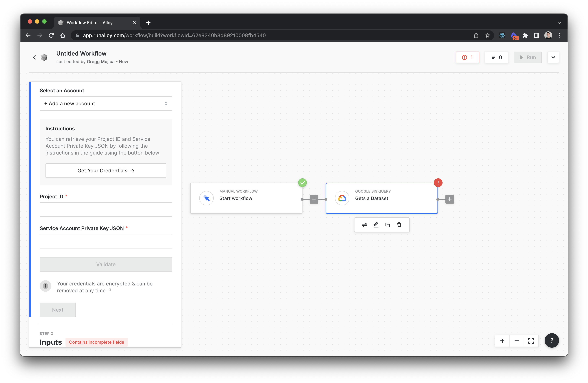Click the red error badge on BigQuery node
The width and height of the screenshot is (588, 383).
[438, 183]
